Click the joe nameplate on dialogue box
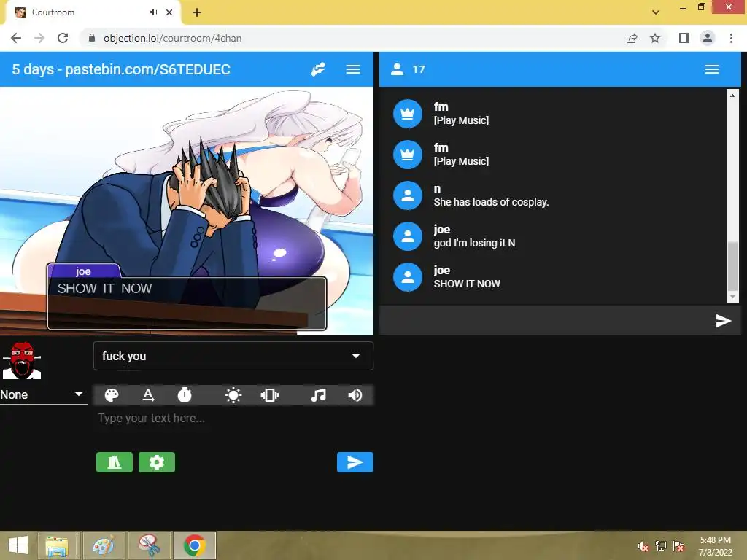The height and width of the screenshot is (560, 747). (x=83, y=271)
